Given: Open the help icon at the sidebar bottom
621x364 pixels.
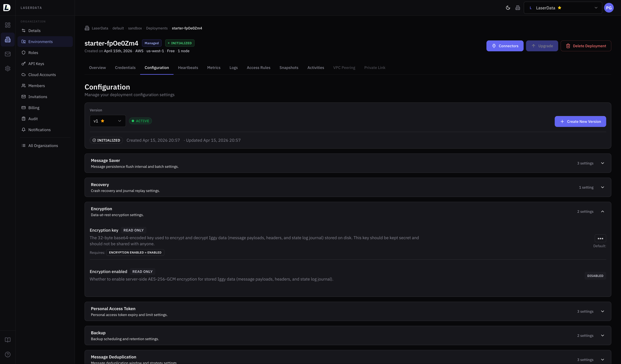Looking at the screenshot, I should click(x=8, y=355).
